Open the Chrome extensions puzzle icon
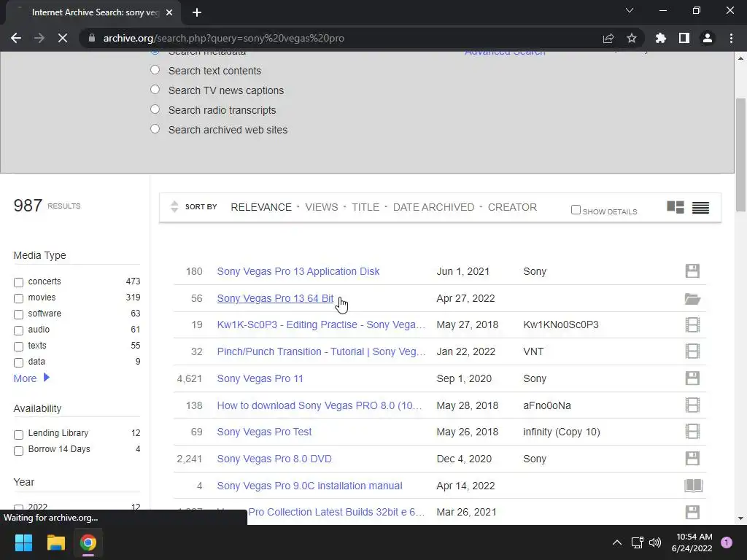This screenshot has height=560, width=747. (661, 38)
